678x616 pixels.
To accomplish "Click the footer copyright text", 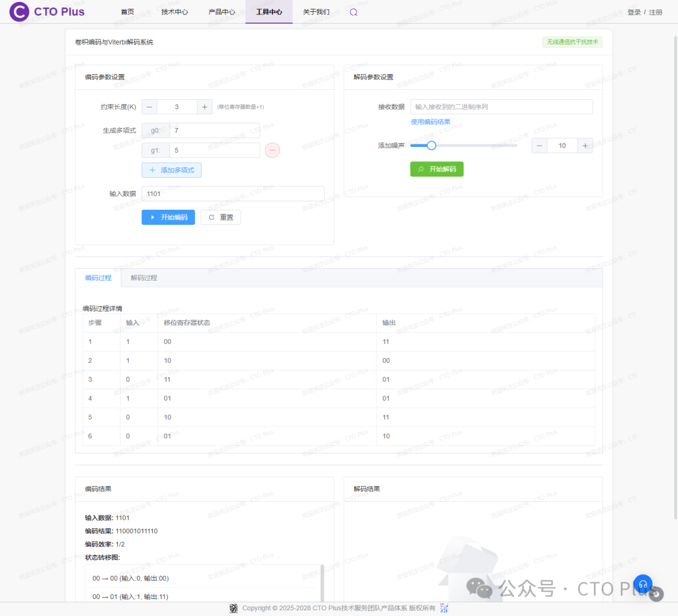I will tap(338, 608).
